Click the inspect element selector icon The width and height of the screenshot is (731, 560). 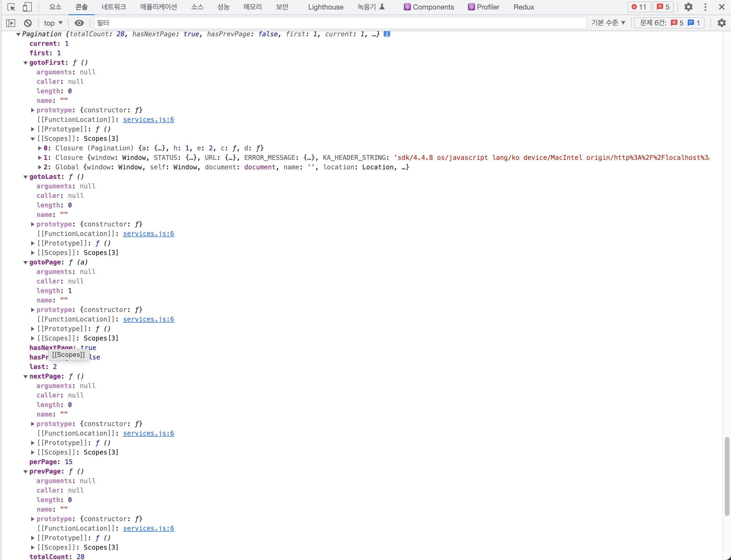pos(11,7)
